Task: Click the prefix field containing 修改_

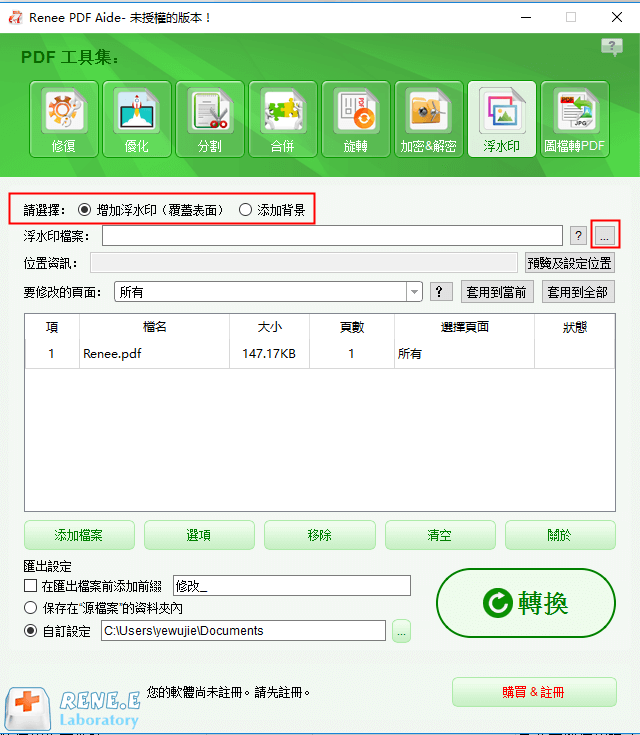Action: pyautogui.click(x=292, y=586)
